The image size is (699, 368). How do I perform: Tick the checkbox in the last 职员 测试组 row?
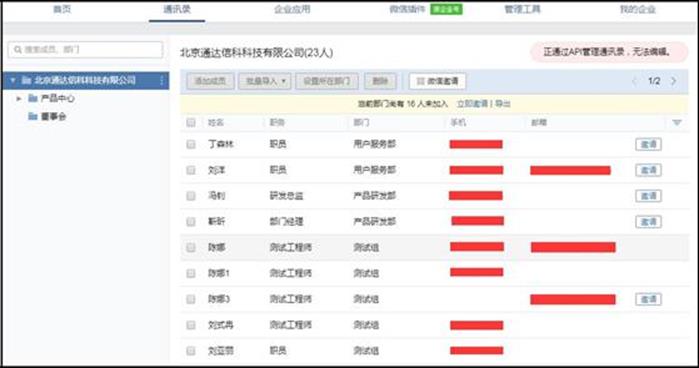pyautogui.click(x=191, y=351)
